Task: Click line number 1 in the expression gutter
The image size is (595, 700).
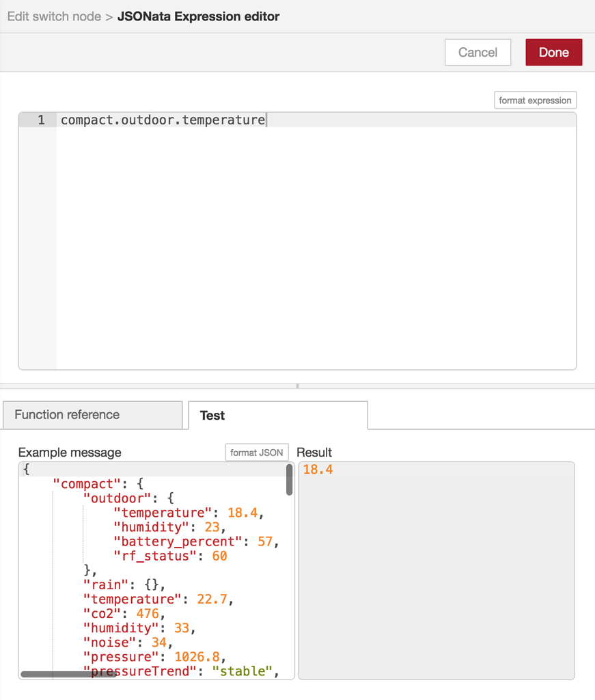Action: pos(41,120)
